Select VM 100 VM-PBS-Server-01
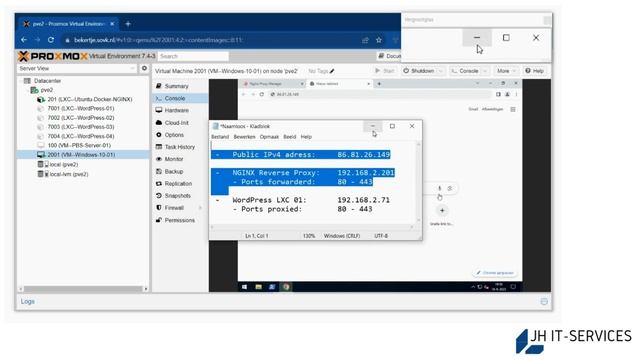This screenshot has width=640, height=360. tap(79, 145)
